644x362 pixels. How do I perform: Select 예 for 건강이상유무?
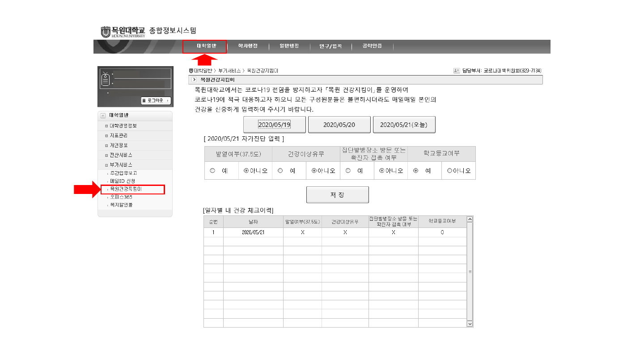280,171
